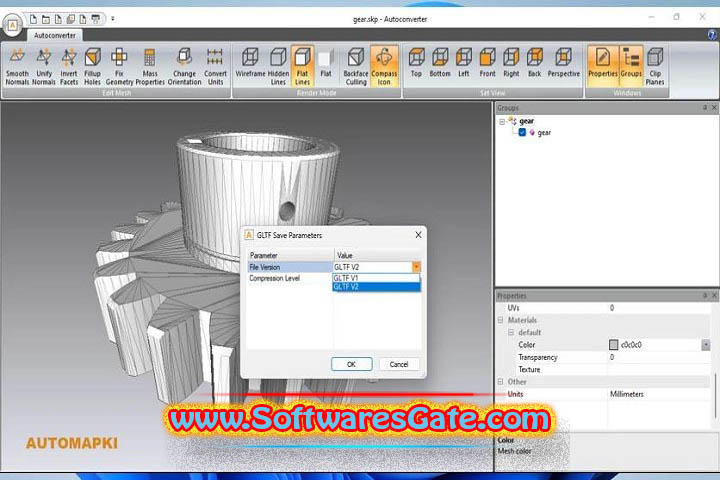Set view to Bottom
The image size is (720, 480).
coord(440,62)
